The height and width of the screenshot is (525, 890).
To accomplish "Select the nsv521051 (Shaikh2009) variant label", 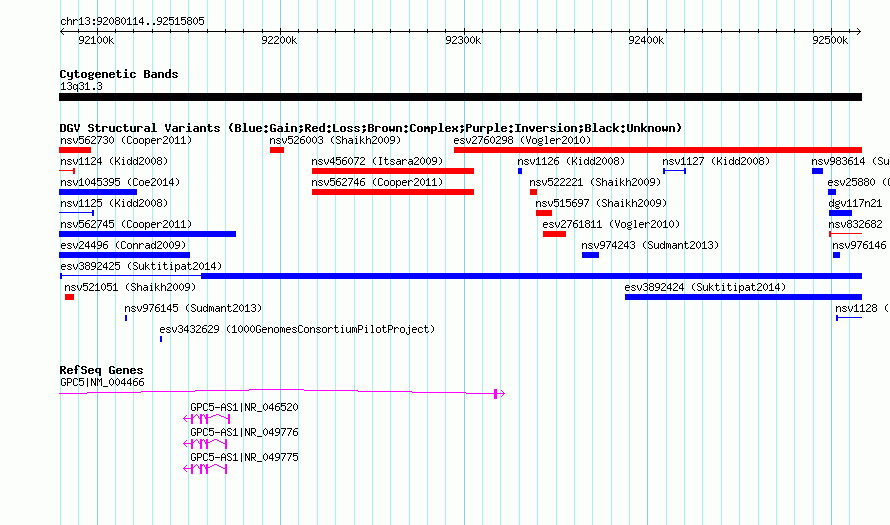I will (130, 287).
